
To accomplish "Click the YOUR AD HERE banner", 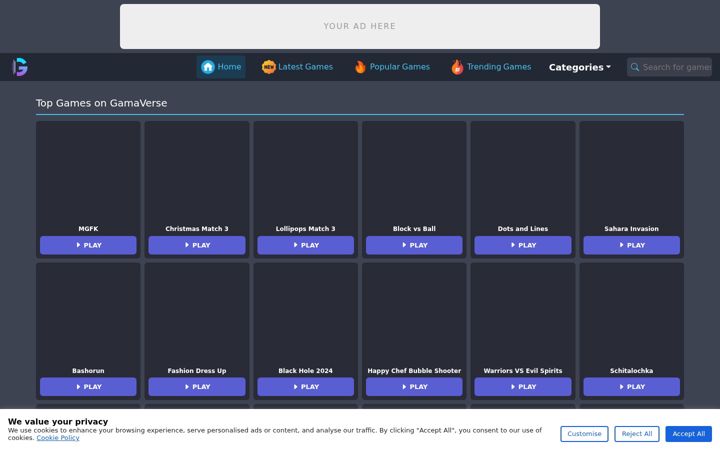I will 360,26.
